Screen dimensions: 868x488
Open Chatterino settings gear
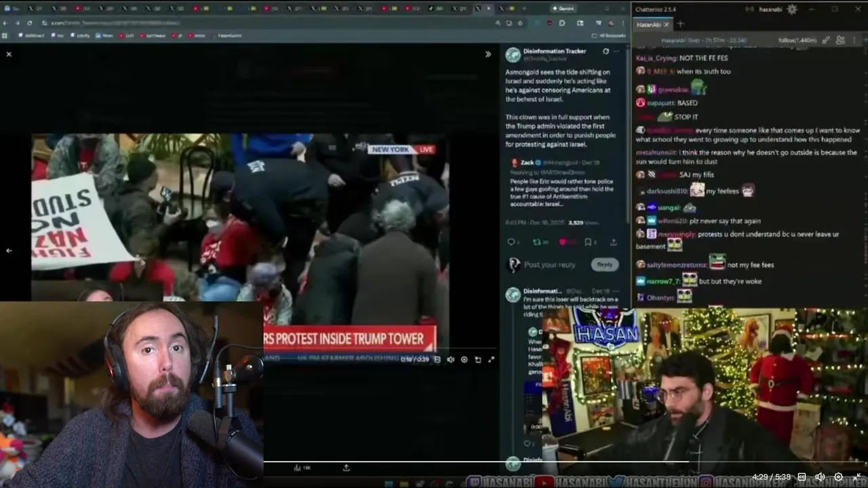click(x=792, y=9)
